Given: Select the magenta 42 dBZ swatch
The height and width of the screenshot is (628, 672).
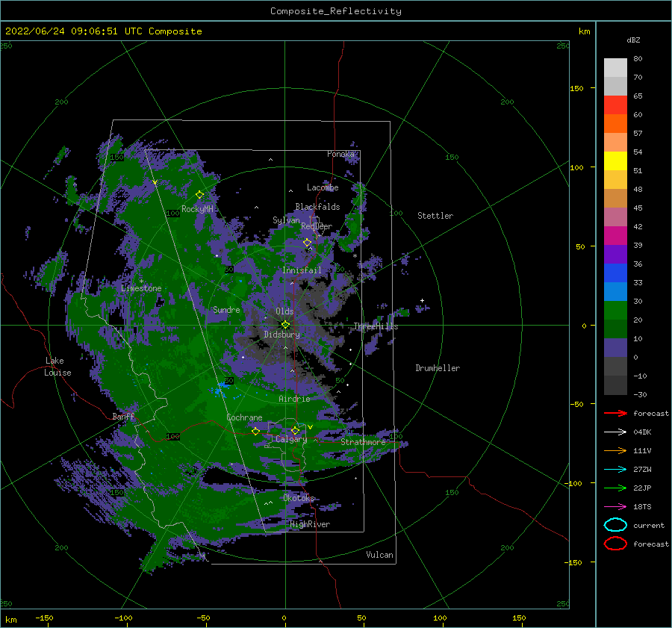Looking at the screenshot, I should coord(615,235).
